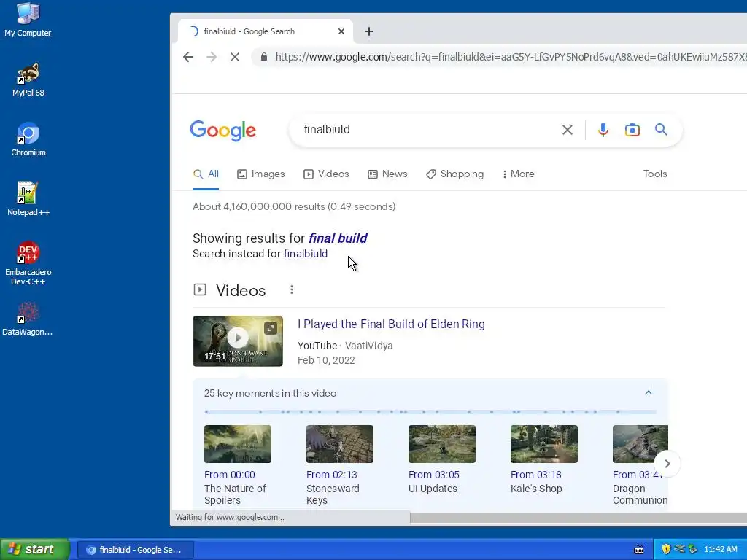Viewport: 747px width, 560px height.
Task: Switch to Shopping results tab
Action: 455,174
